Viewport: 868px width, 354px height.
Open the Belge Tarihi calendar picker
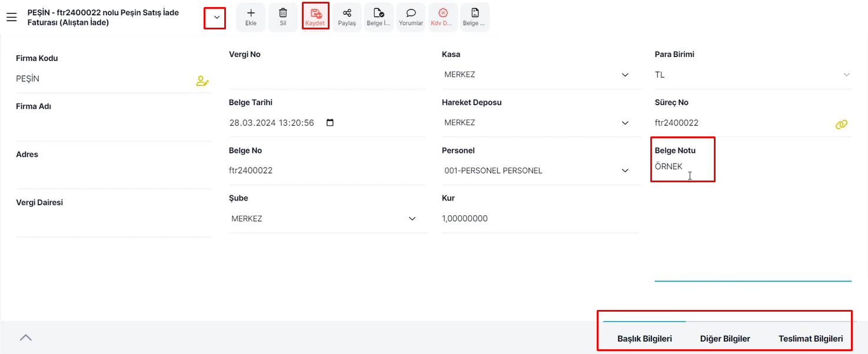click(330, 123)
